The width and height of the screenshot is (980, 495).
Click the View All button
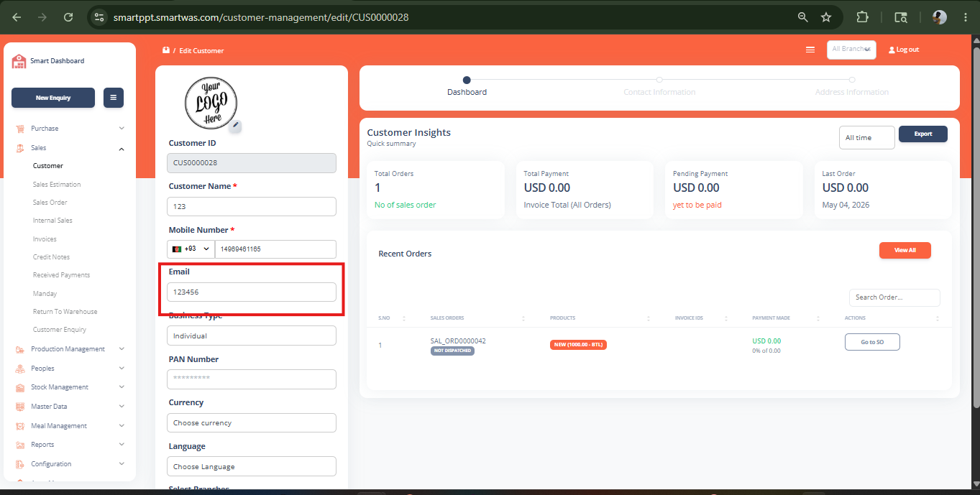(x=905, y=250)
